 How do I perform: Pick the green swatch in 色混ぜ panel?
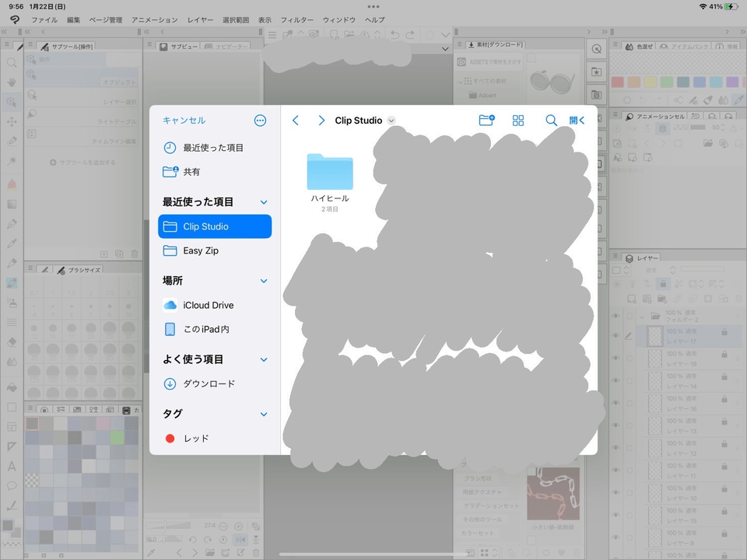(x=667, y=82)
